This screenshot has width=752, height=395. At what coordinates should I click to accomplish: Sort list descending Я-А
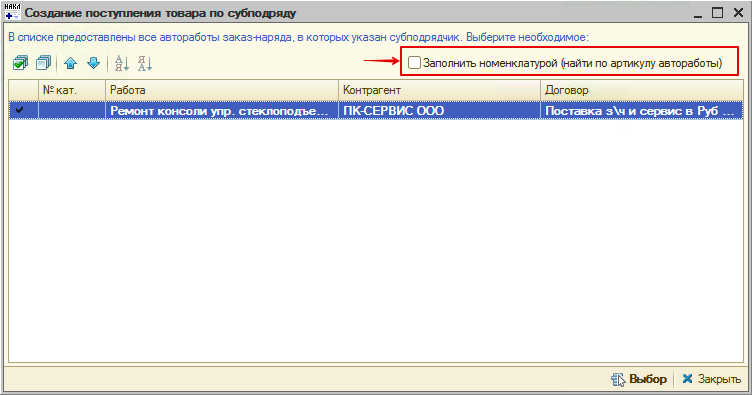[x=145, y=63]
